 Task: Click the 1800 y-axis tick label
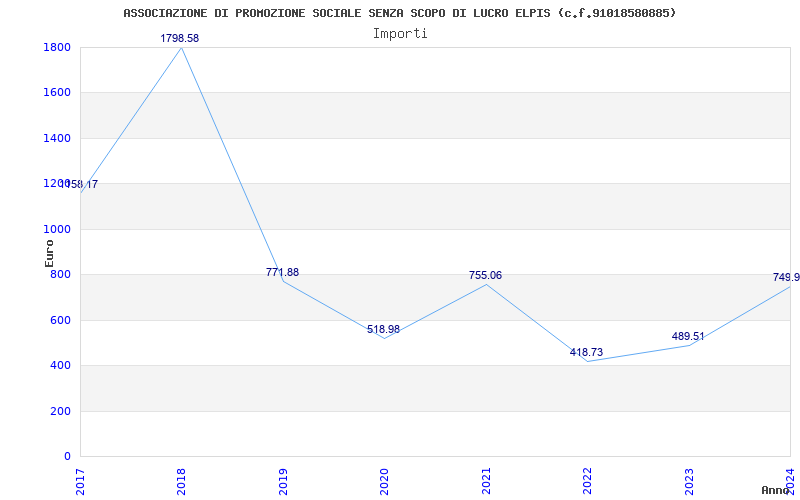point(57,47)
